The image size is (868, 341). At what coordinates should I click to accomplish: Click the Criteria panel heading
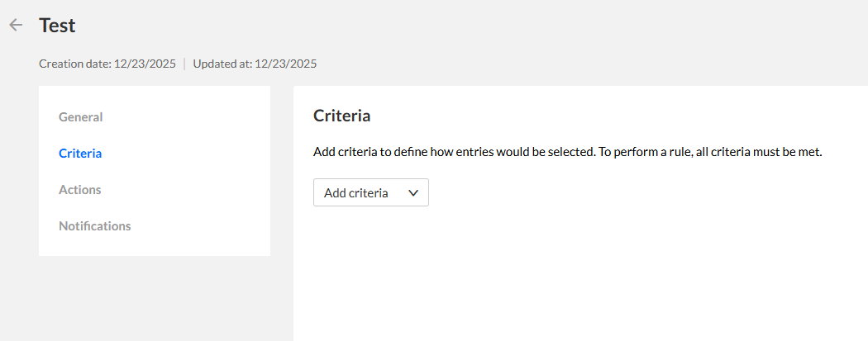coord(341,116)
